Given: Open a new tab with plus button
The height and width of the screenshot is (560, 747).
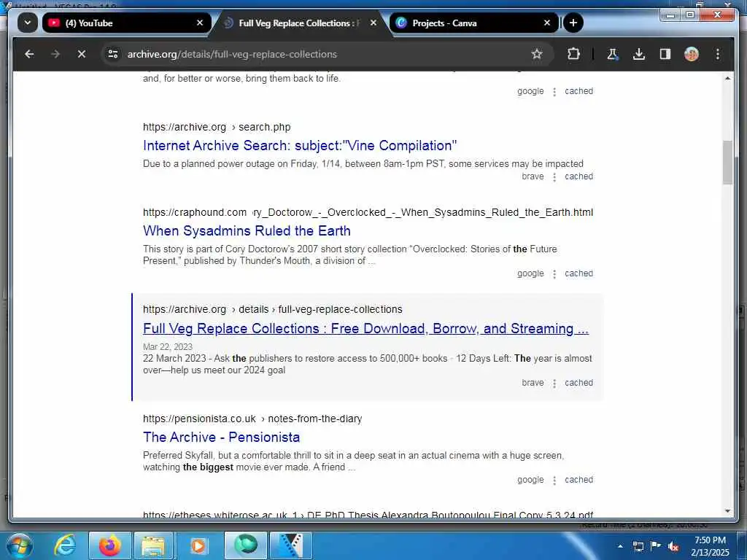Looking at the screenshot, I should pyautogui.click(x=573, y=23).
